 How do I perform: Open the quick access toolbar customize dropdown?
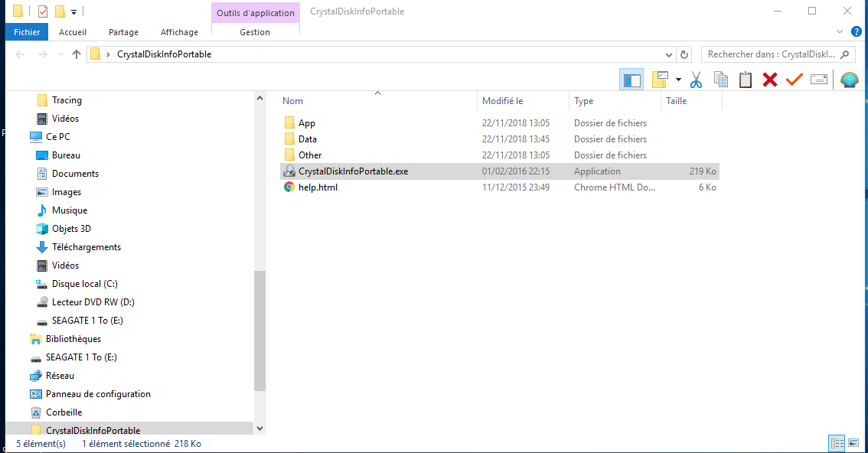point(73,11)
